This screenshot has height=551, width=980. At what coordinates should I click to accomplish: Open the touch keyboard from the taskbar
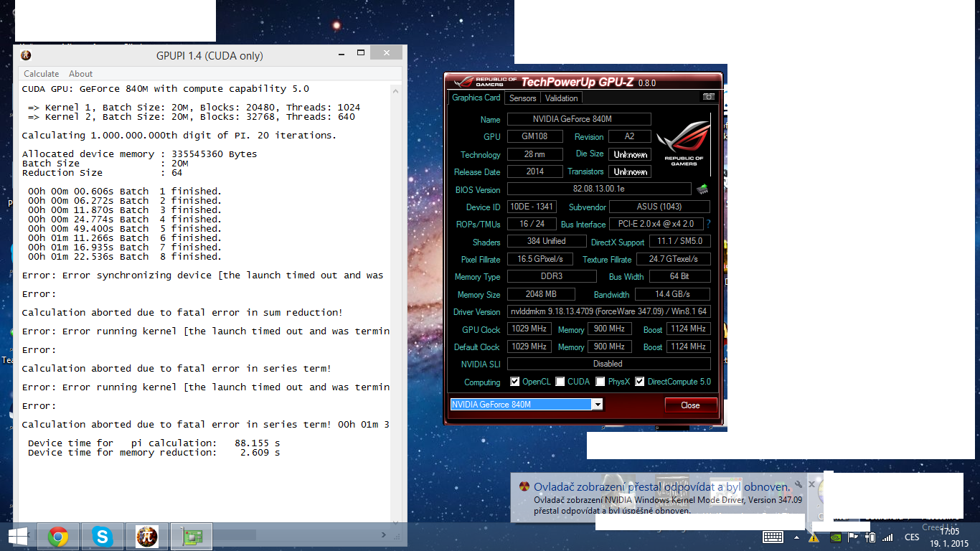click(773, 537)
